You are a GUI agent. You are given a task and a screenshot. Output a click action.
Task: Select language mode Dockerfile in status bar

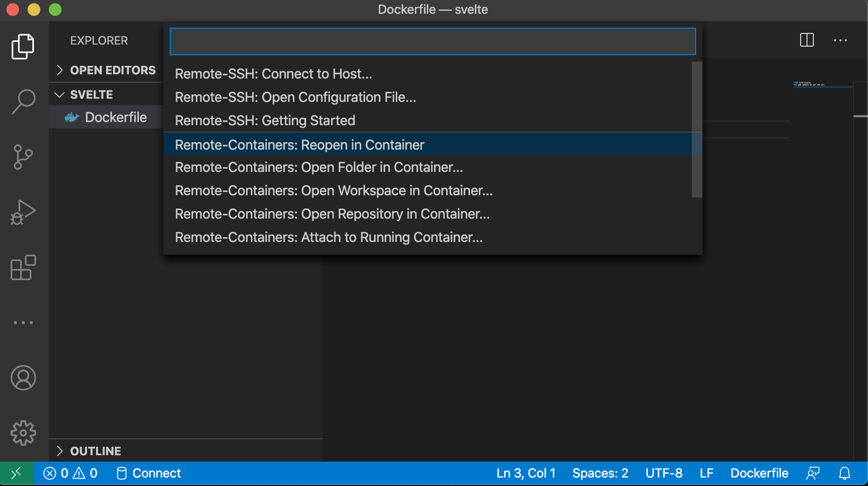tap(759, 473)
